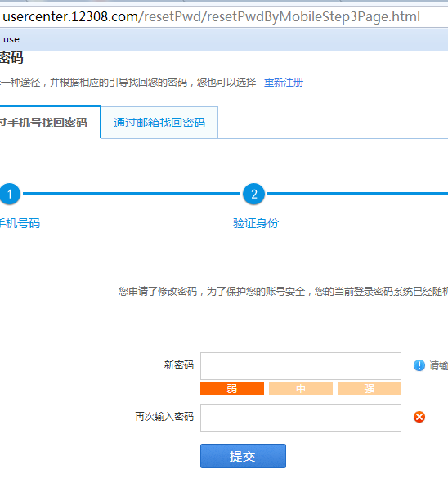Screen dimensions: 448x483
Task: Open the 重新注册 link
Action: tap(284, 83)
